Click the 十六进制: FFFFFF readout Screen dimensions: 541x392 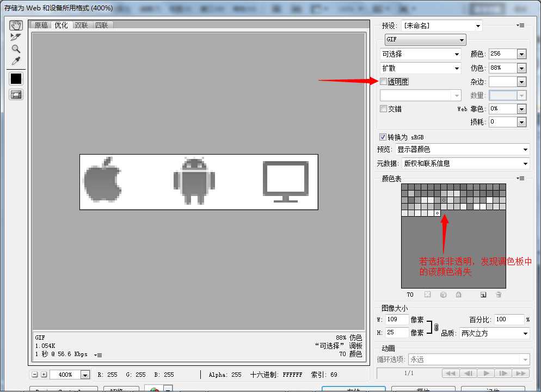[x=276, y=375]
